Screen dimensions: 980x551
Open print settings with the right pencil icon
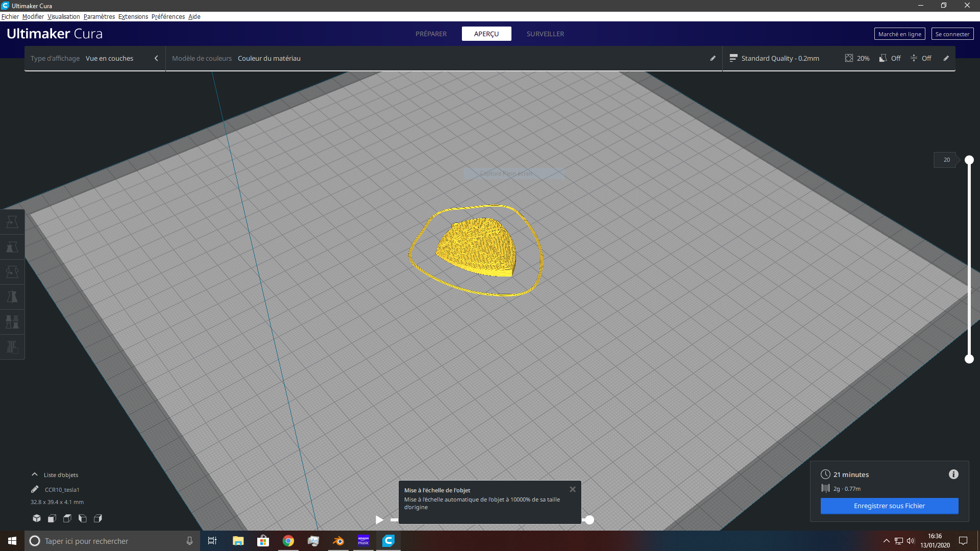point(946,58)
